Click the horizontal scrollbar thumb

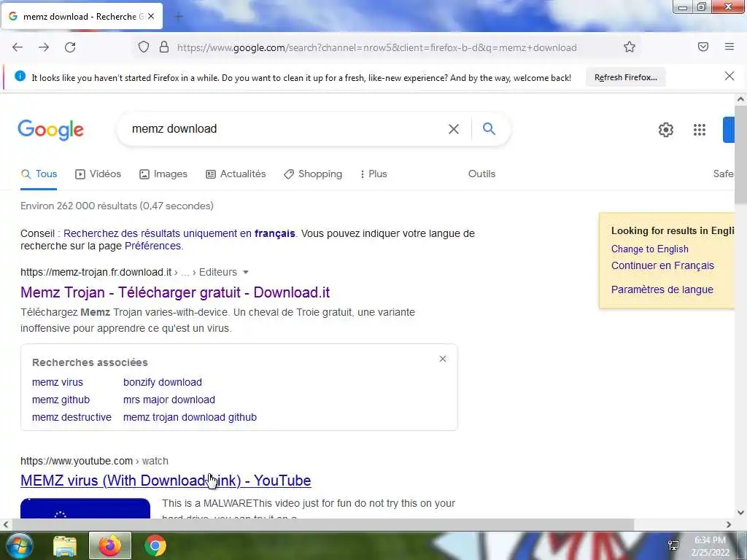pyautogui.click(x=323, y=525)
